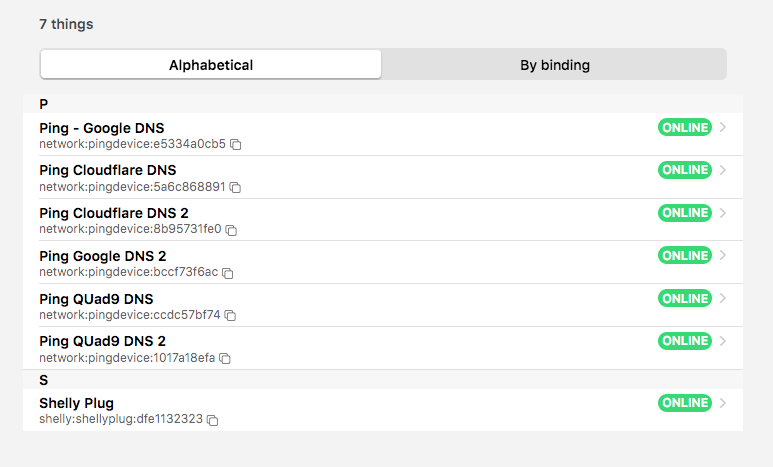The height and width of the screenshot is (467, 773).
Task: Copy UID of Ping - Google DNS
Action: pyautogui.click(x=236, y=144)
